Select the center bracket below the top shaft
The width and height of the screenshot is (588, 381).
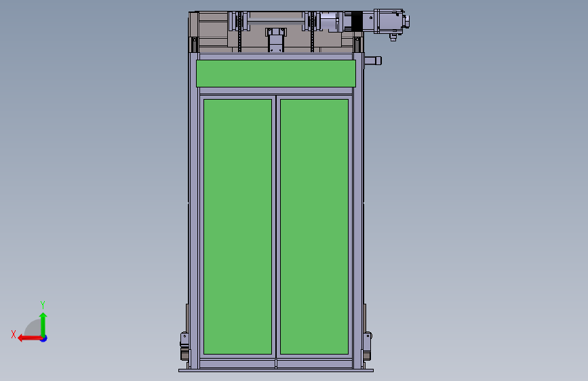pyautogui.click(x=276, y=40)
